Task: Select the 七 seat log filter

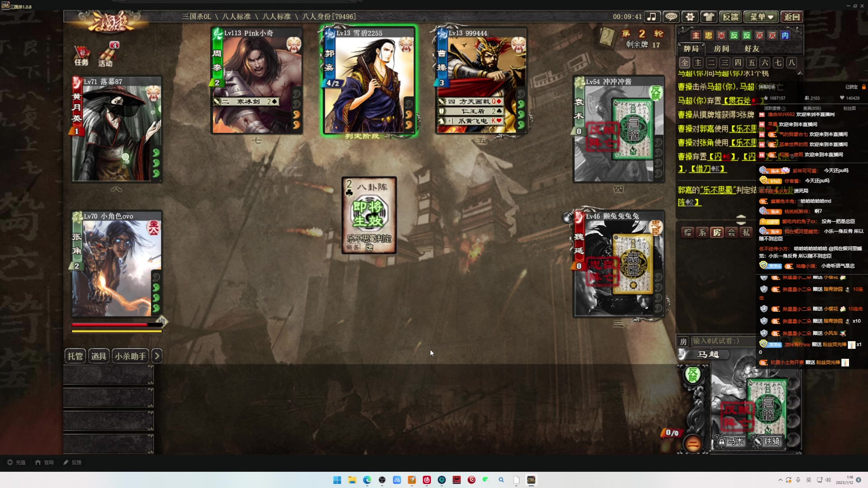Action: coord(778,63)
